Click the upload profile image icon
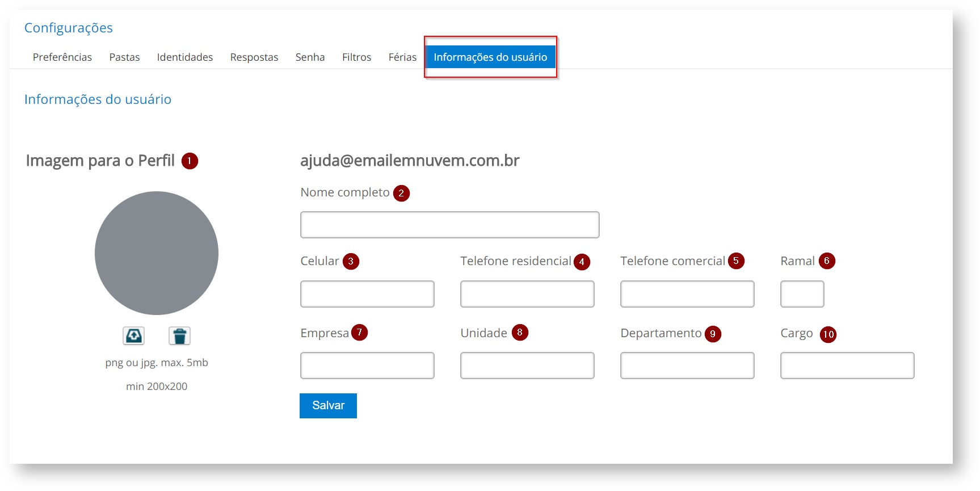Viewport: 980px width, 491px height. click(133, 336)
